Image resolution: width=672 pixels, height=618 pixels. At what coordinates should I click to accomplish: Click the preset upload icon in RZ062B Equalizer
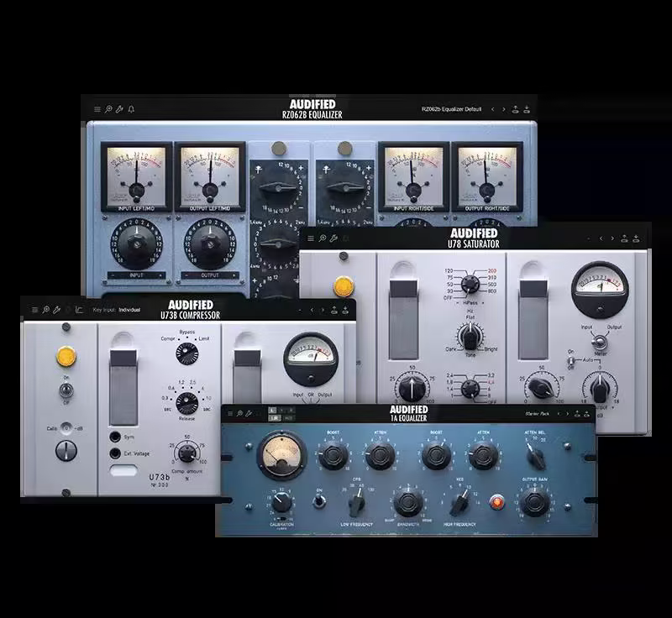point(516,110)
